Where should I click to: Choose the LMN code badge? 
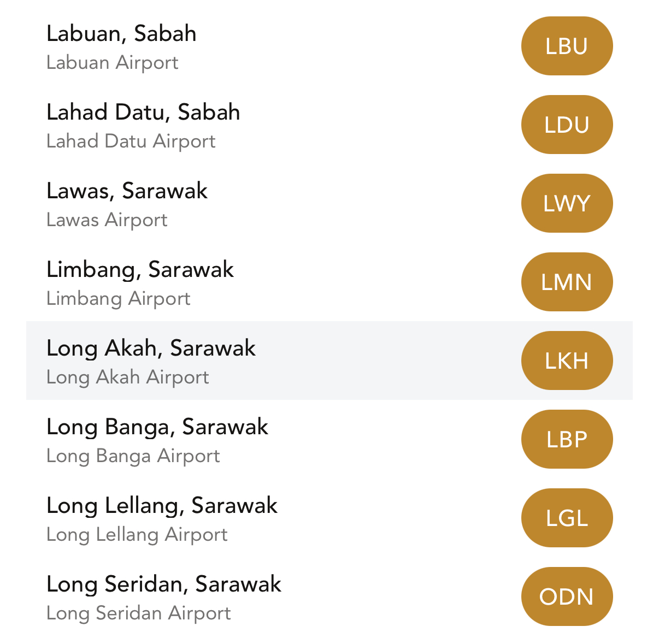click(x=567, y=282)
